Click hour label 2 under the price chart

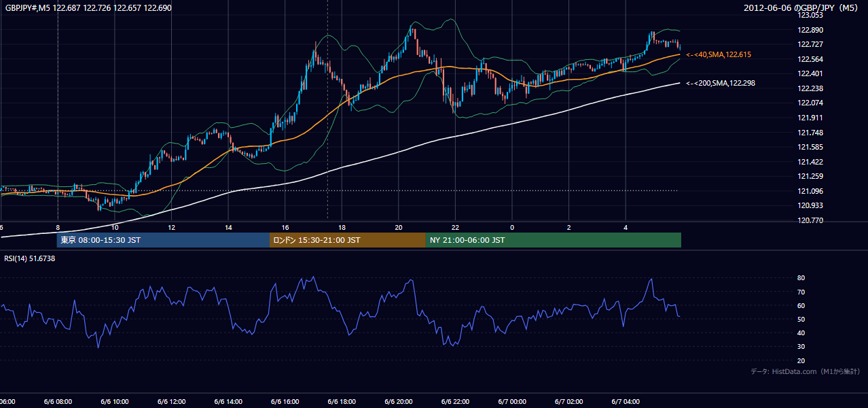pos(568,228)
